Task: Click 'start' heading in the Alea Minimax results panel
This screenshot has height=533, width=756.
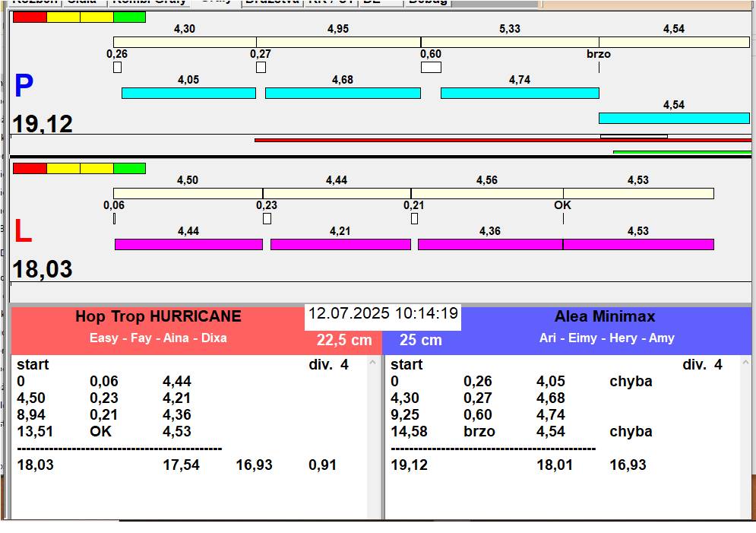Action: [406, 365]
